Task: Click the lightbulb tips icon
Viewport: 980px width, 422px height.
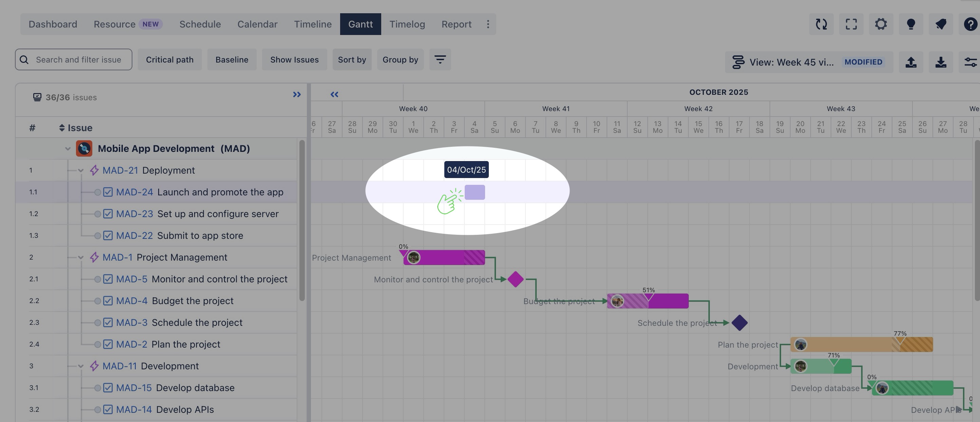Action: click(911, 24)
